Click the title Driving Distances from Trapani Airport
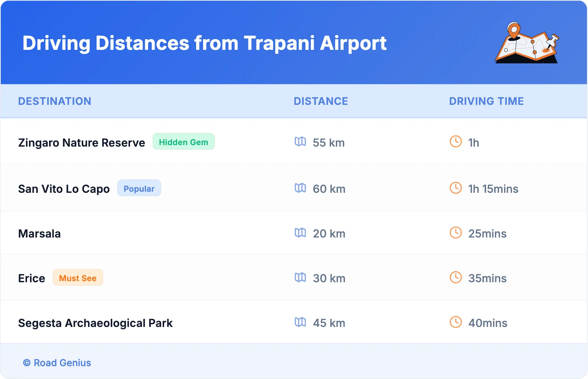 click(x=205, y=43)
